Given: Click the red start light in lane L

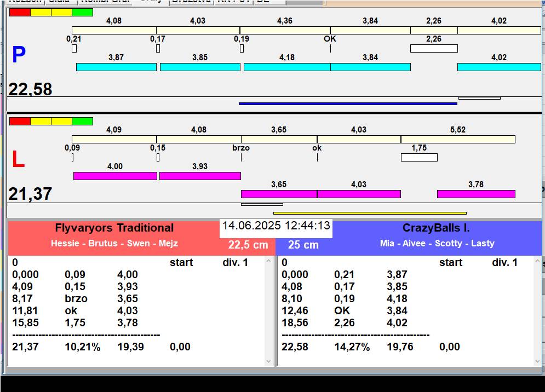Looking at the screenshot, I should tap(20, 121).
